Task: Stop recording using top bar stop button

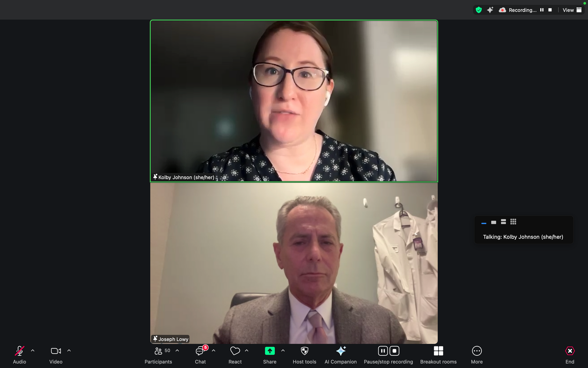Action: tap(550, 10)
